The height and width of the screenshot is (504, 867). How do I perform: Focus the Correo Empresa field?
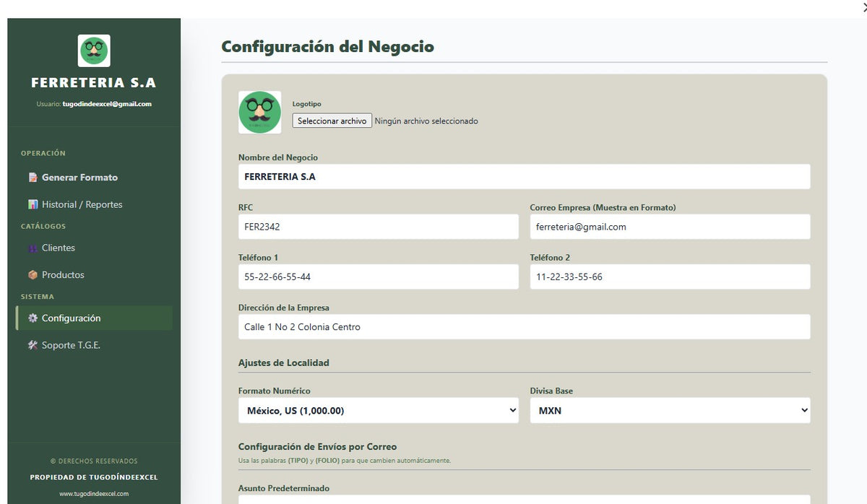coord(670,227)
